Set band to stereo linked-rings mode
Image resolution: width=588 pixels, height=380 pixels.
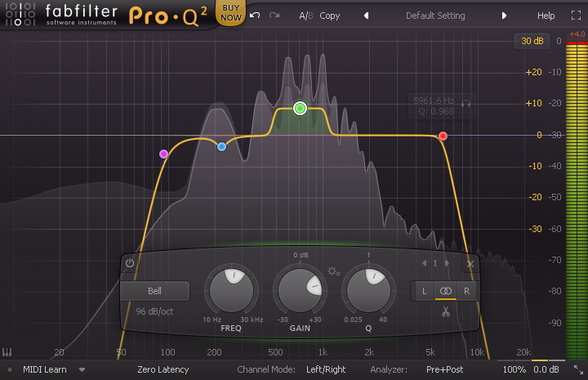click(x=446, y=291)
